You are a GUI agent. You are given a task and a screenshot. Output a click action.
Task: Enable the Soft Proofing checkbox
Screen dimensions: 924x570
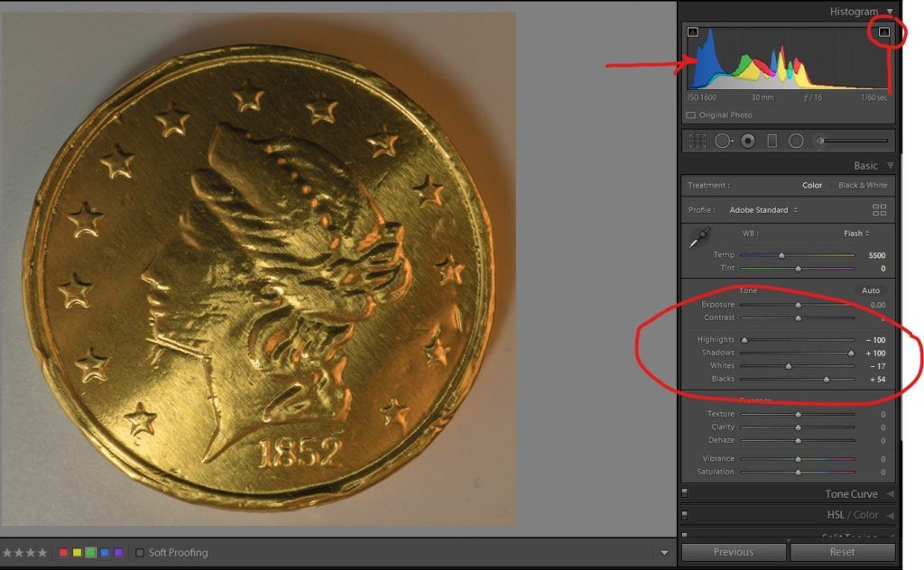pyautogui.click(x=140, y=553)
